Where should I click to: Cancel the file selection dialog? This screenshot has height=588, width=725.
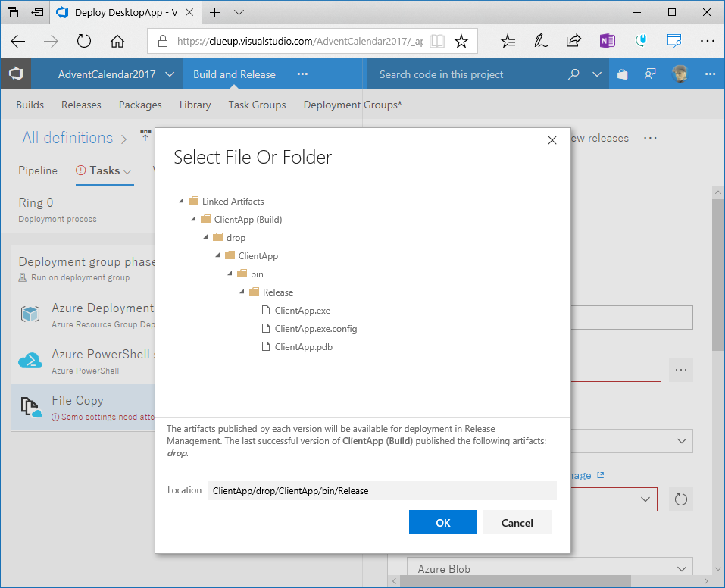(517, 522)
